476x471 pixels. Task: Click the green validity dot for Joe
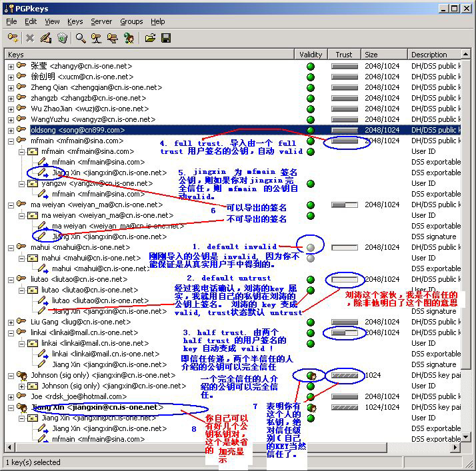coord(311,396)
